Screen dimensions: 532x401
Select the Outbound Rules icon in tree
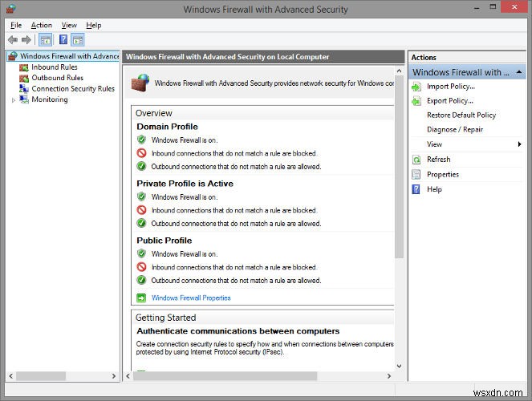[x=24, y=79]
